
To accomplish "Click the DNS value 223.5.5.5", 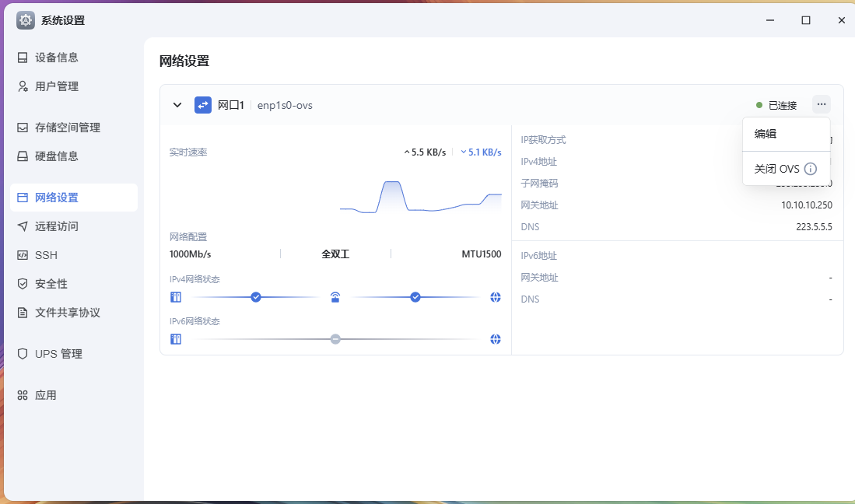I will point(814,226).
